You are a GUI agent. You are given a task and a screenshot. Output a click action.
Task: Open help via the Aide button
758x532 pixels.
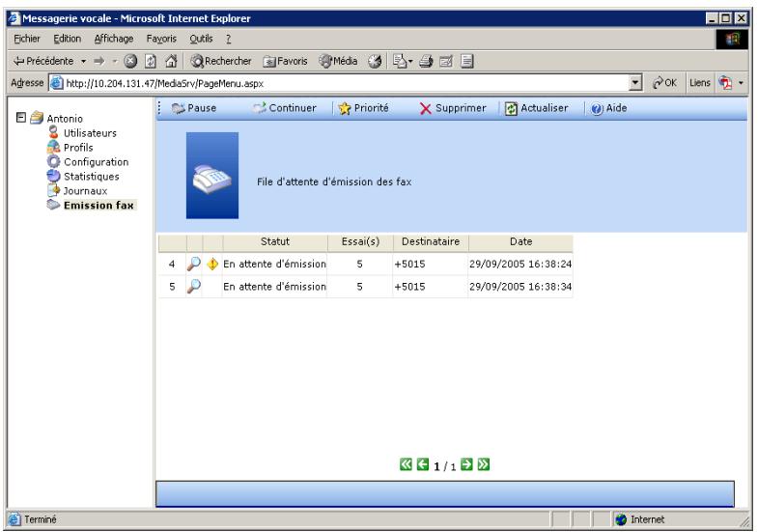pyautogui.click(x=609, y=108)
